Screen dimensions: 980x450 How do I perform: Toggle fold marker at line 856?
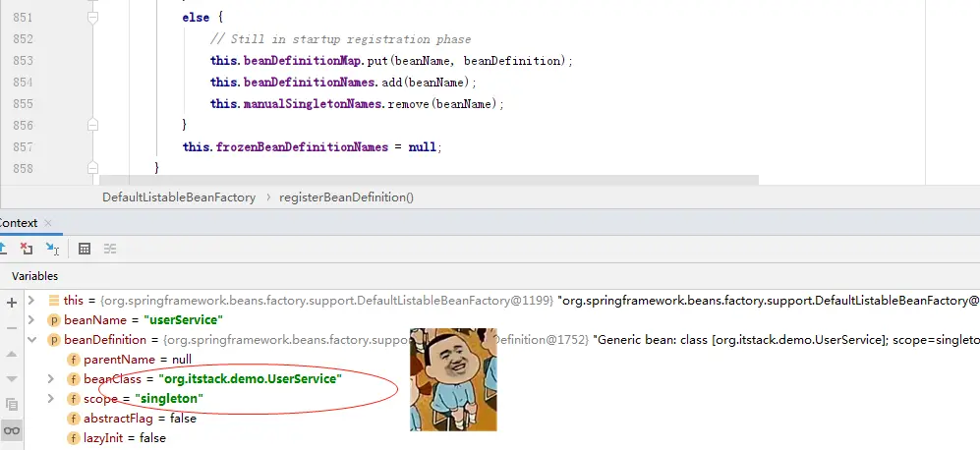tap(92, 125)
